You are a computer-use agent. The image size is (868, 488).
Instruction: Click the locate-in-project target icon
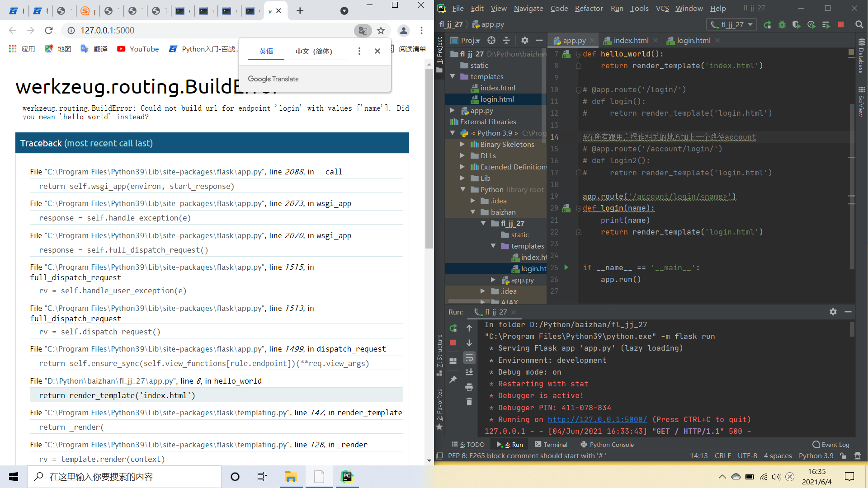(x=491, y=41)
